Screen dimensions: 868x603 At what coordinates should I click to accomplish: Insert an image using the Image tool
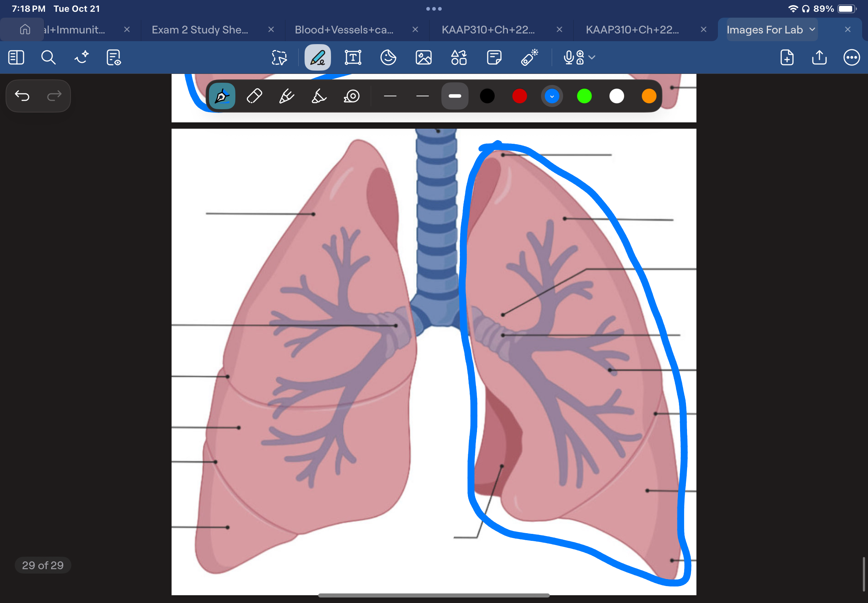tap(423, 57)
